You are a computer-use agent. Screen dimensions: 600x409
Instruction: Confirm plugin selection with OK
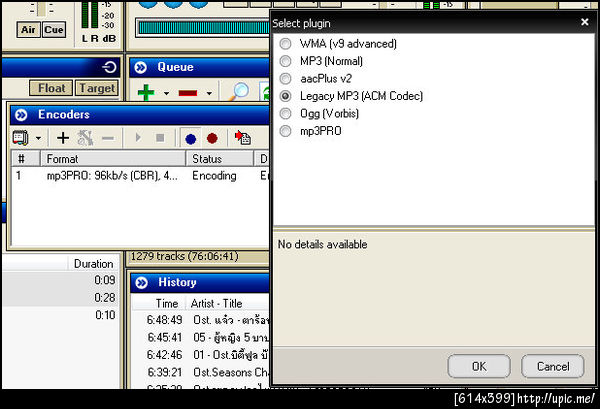[x=479, y=366]
